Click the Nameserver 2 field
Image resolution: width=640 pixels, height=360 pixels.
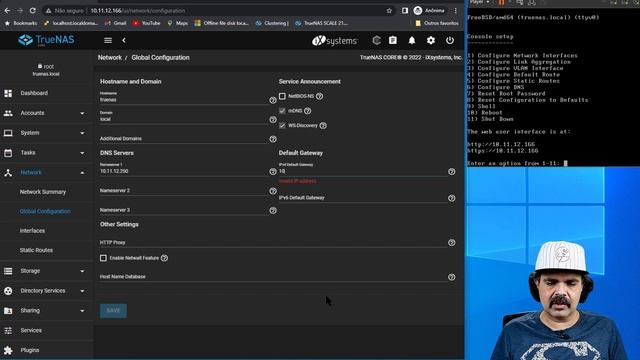(183, 191)
